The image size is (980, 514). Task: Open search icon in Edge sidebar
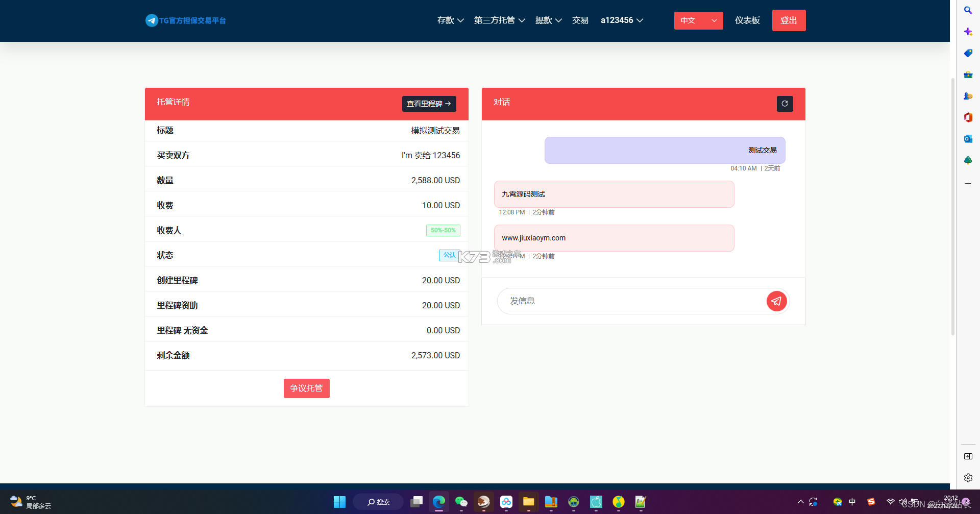(968, 10)
